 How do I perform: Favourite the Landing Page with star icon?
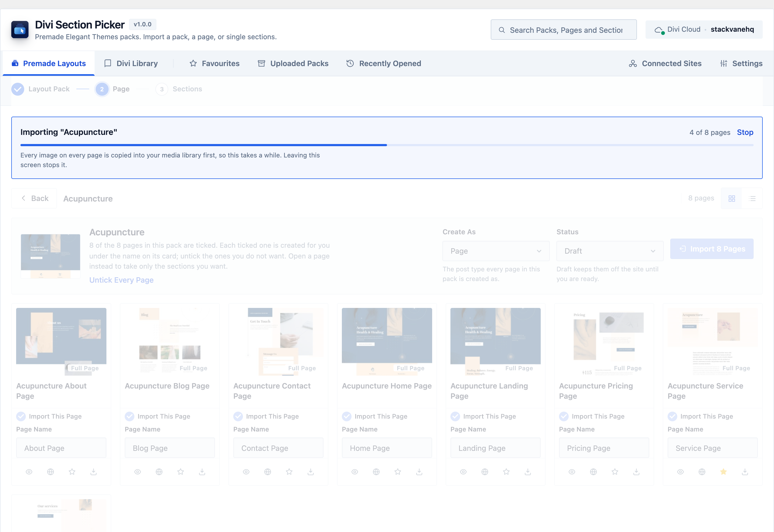pyautogui.click(x=506, y=472)
